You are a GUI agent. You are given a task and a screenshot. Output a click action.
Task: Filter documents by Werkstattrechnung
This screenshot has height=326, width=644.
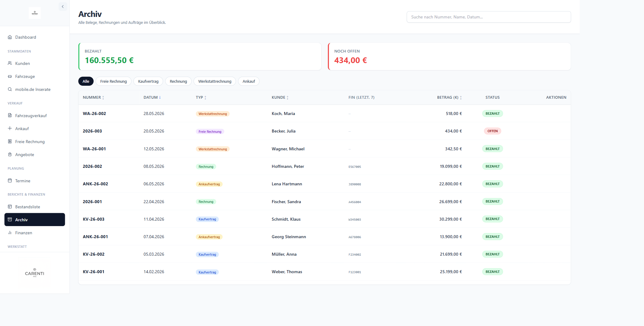215,81
